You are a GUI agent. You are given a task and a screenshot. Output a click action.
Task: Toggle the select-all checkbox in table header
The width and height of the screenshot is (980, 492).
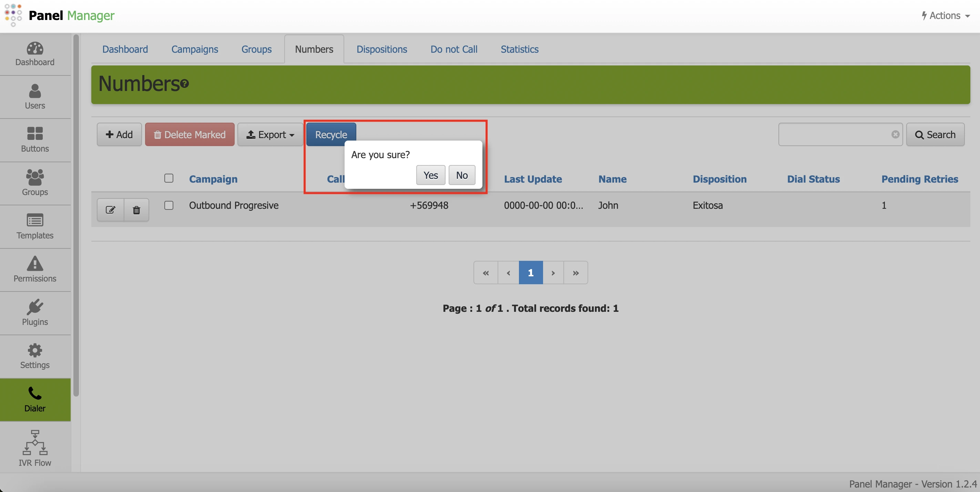point(169,178)
